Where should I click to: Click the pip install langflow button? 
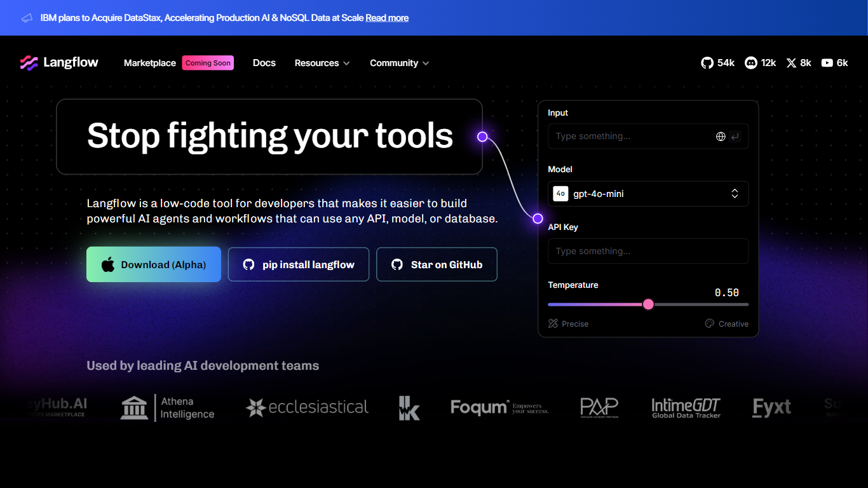click(x=299, y=264)
